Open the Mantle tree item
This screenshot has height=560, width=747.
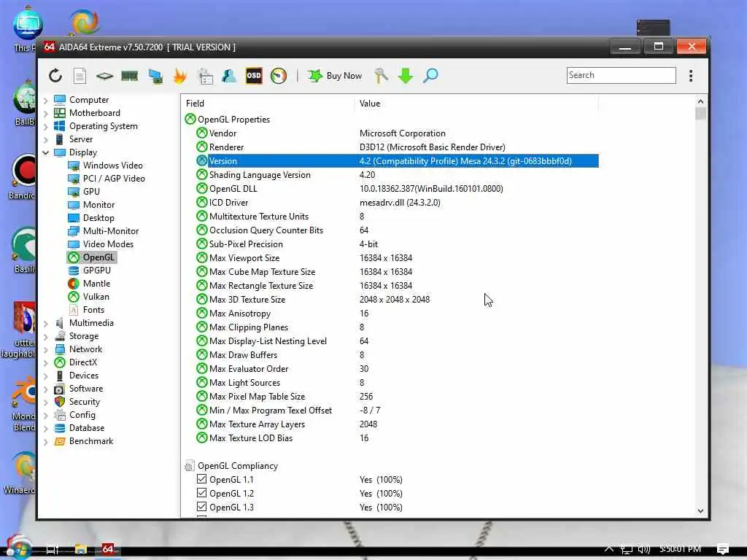pos(89,284)
